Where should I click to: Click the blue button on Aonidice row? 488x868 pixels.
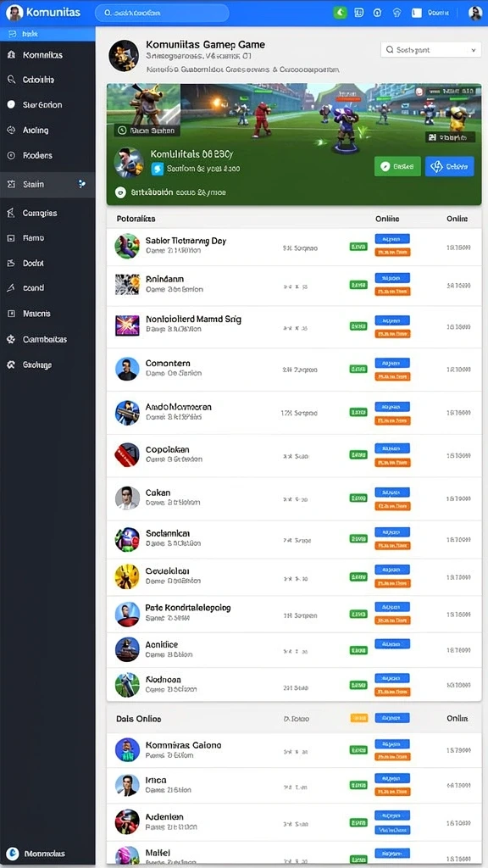pyautogui.click(x=392, y=644)
